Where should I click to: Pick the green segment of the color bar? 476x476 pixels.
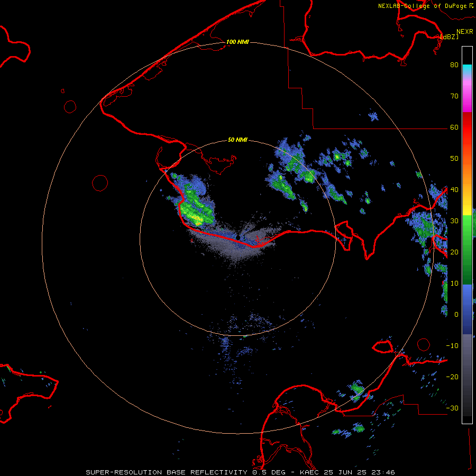point(467,249)
